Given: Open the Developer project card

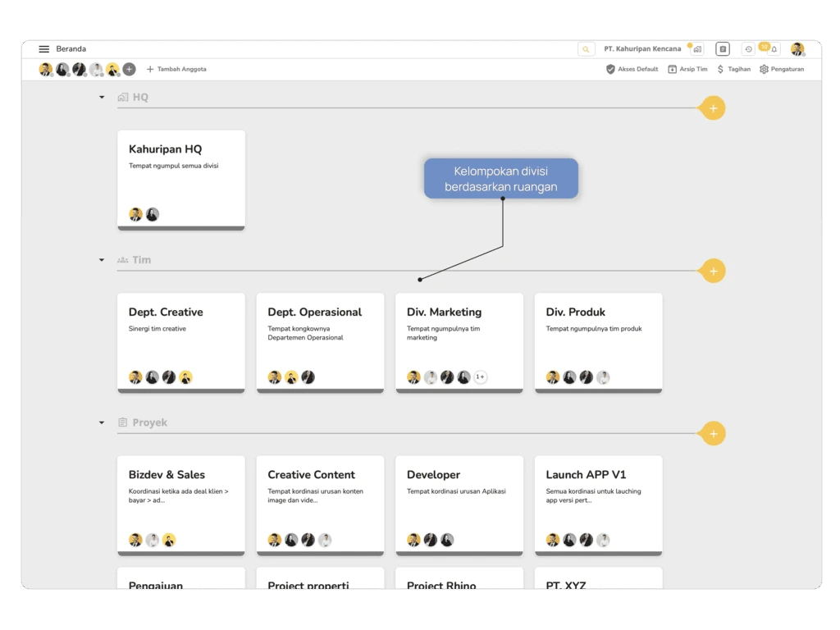Looking at the screenshot, I should click(x=459, y=505).
